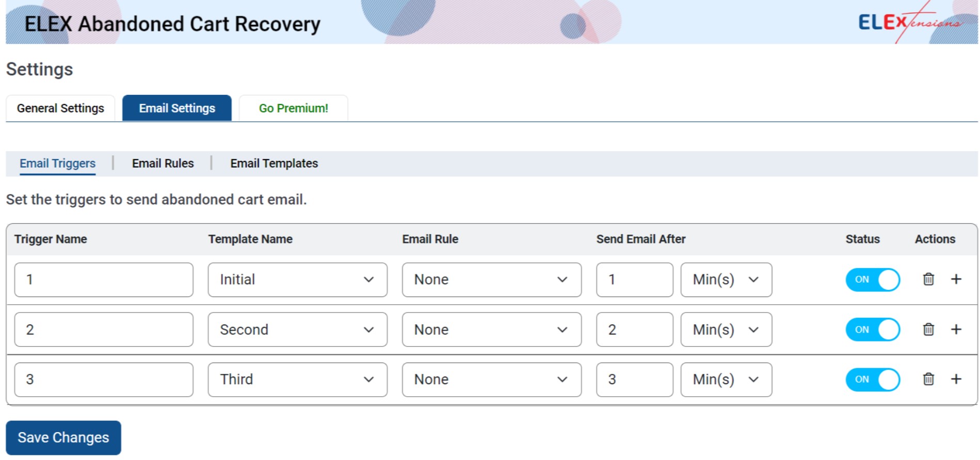Switch to General Settings tab
Viewport: 980px width, 460px height.
(60, 108)
